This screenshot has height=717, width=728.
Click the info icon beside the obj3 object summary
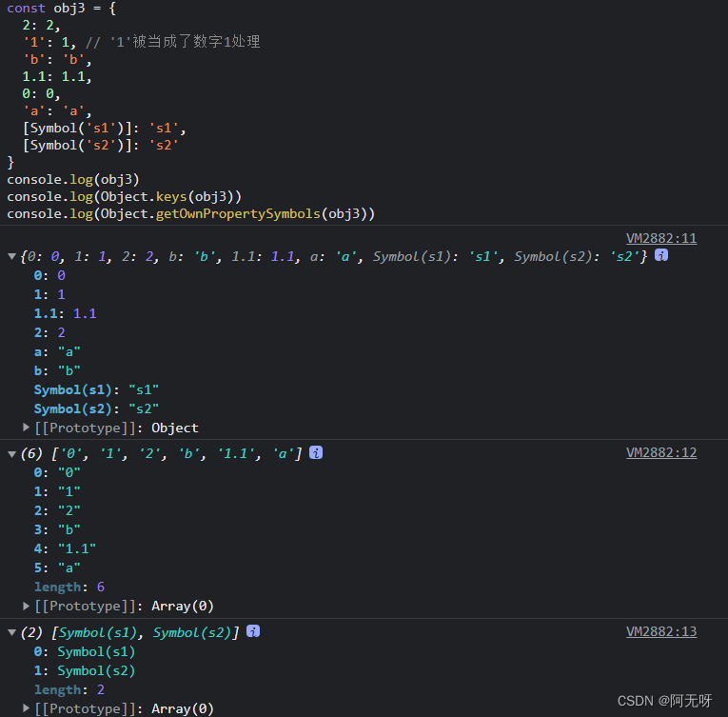click(x=661, y=254)
